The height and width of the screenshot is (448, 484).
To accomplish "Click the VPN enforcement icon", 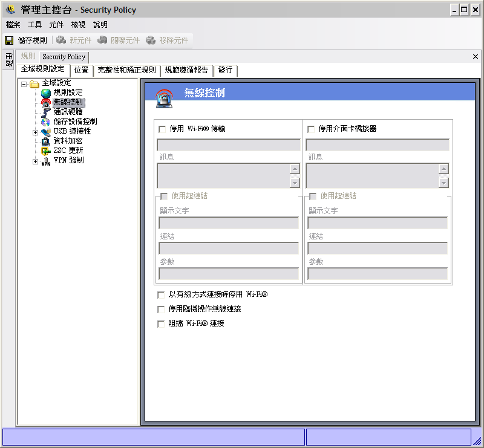I will 46,161.
